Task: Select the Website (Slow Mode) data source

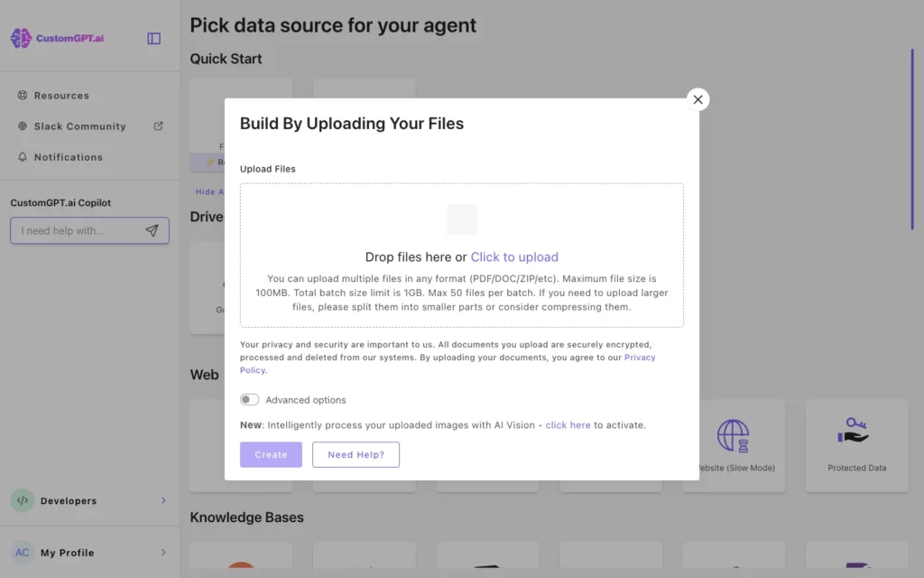Action: (x=734, y=445)
